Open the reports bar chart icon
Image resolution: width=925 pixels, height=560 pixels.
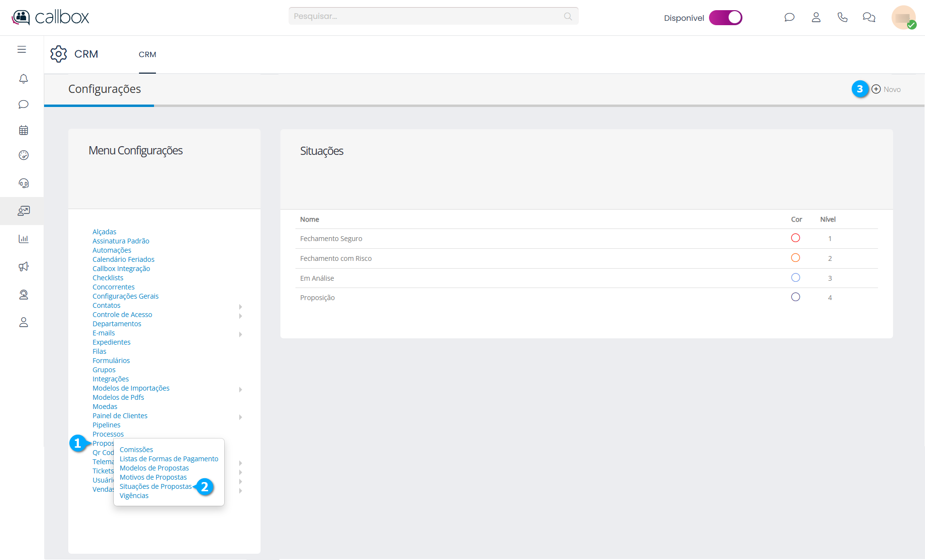(23, 239)
